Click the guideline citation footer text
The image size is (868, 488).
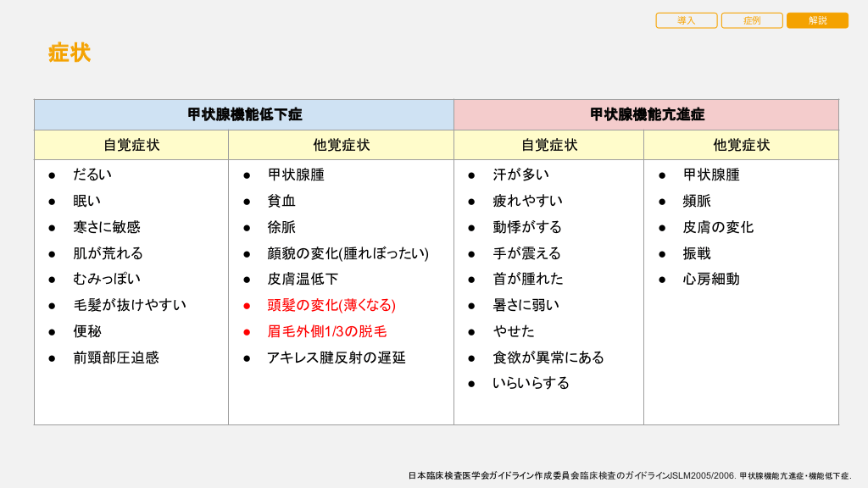629,476
